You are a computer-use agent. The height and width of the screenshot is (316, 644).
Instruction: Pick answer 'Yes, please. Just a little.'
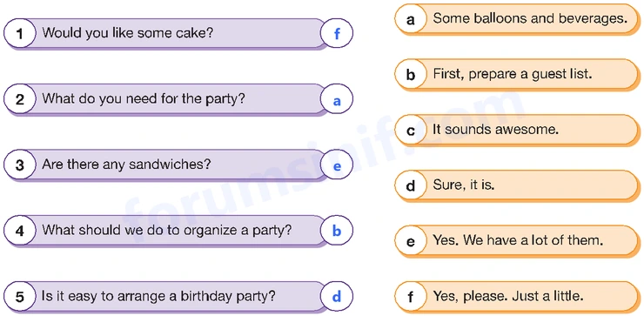tap(508, 296)
